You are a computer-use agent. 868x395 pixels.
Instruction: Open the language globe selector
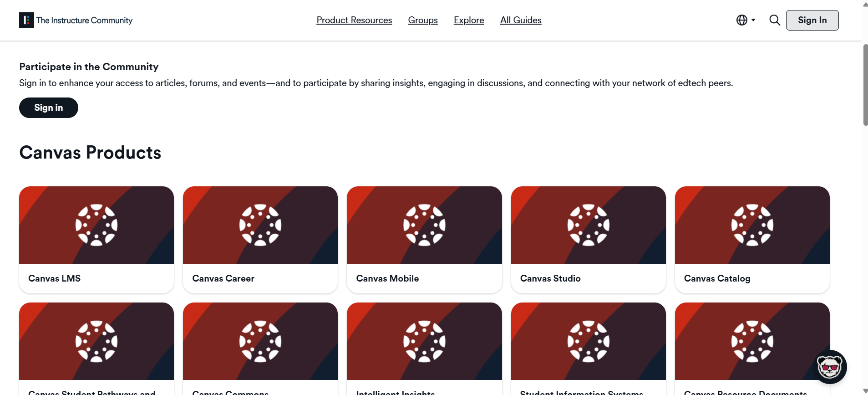point(746,20)
